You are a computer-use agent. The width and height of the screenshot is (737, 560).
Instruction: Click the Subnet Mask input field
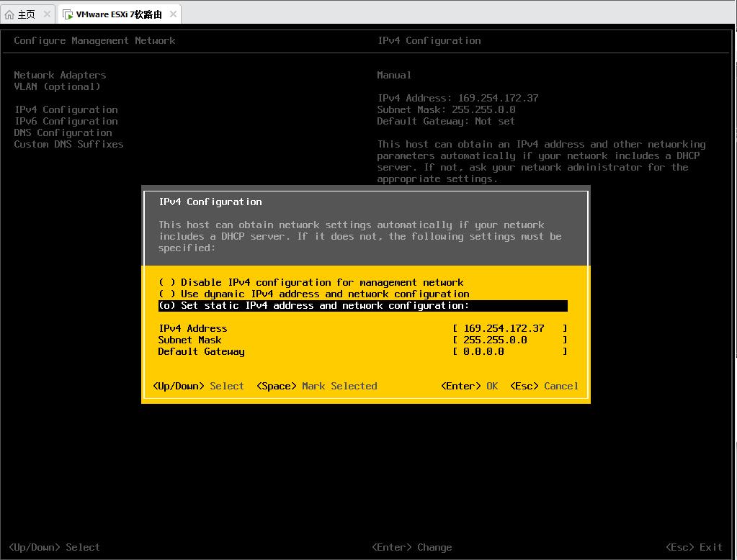coord(509,340)
